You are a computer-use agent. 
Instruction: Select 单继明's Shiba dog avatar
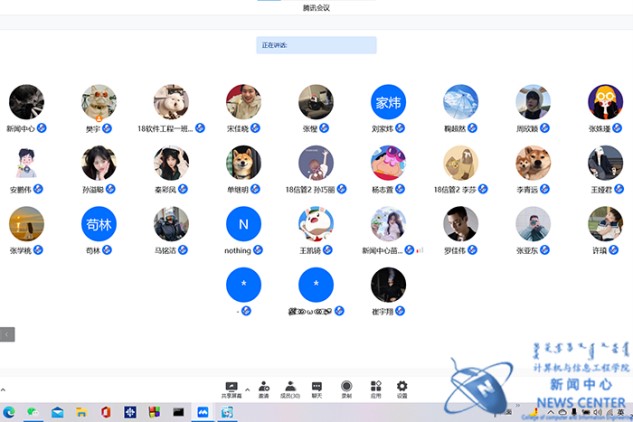(243, 163)
